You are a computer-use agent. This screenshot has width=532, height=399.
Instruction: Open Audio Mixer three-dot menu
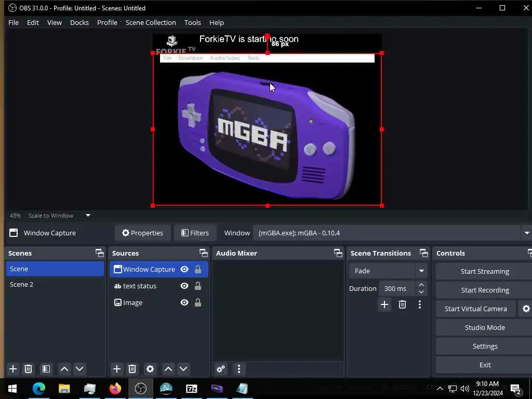point(239,369)
